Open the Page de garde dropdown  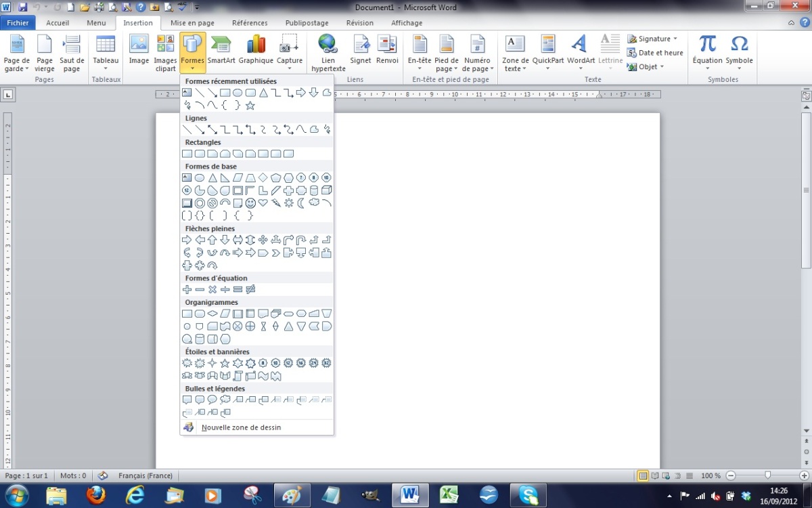[17, 53]
